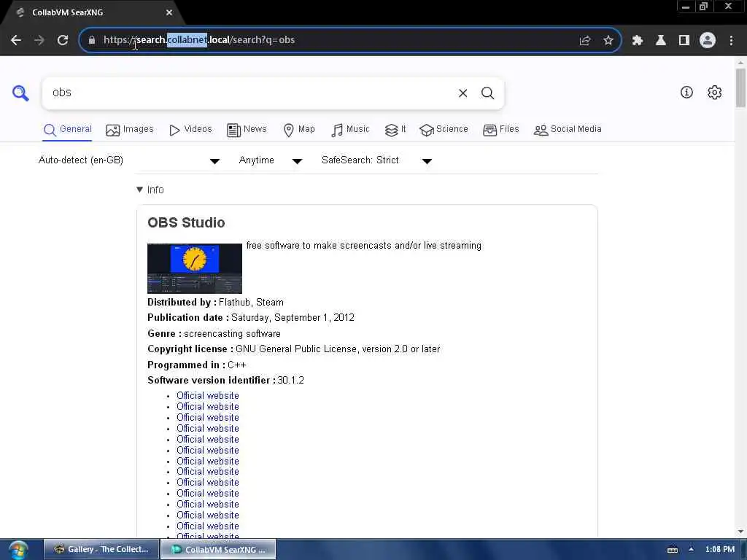Switch to the Science tab

(444, 130)
